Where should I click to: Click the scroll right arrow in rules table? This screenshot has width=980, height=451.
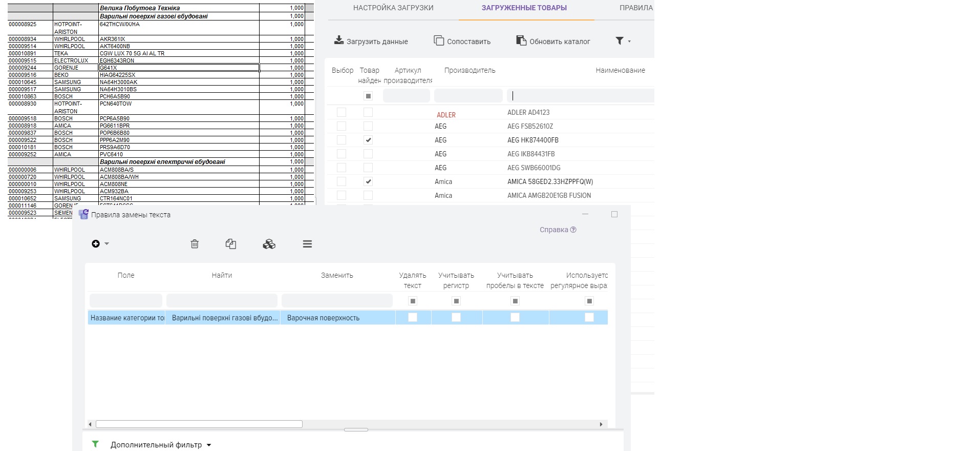(x=601, y=424)
